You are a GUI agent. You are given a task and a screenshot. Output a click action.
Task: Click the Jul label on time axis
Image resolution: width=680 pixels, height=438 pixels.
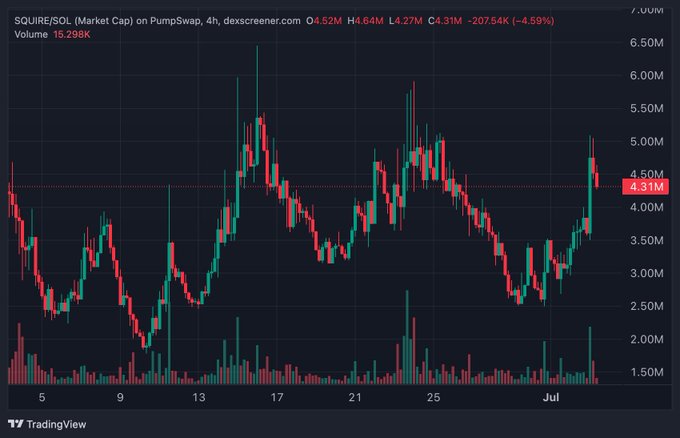(x=551, y=397)
